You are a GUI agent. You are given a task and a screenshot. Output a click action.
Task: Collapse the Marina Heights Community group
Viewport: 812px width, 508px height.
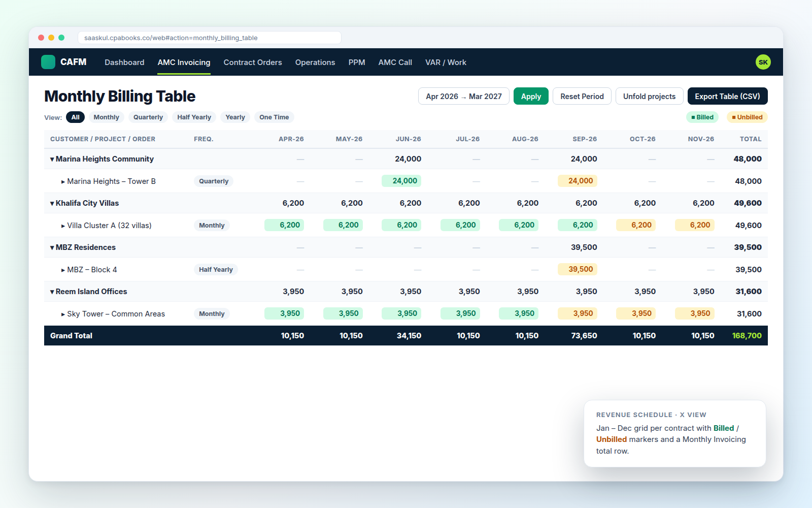52,159
